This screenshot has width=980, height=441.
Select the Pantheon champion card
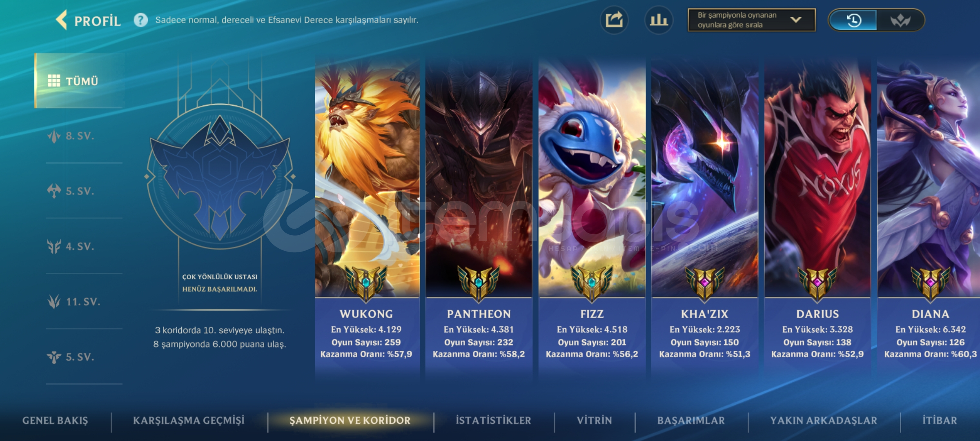pyautogui.click(x=479, y=216)
